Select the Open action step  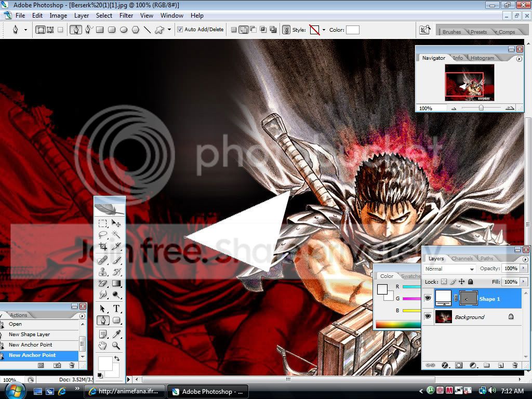pyautogui.click(x=39, y=324)
